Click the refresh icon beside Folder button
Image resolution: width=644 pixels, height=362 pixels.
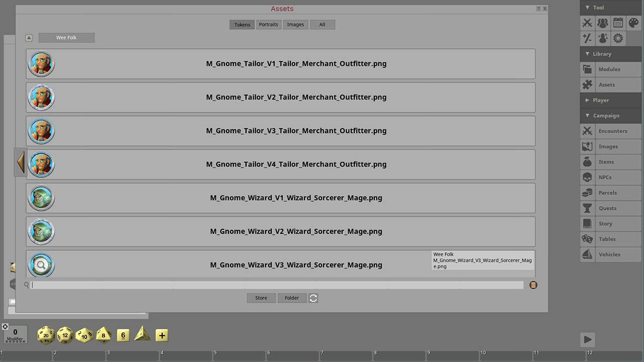coord(313,298)
